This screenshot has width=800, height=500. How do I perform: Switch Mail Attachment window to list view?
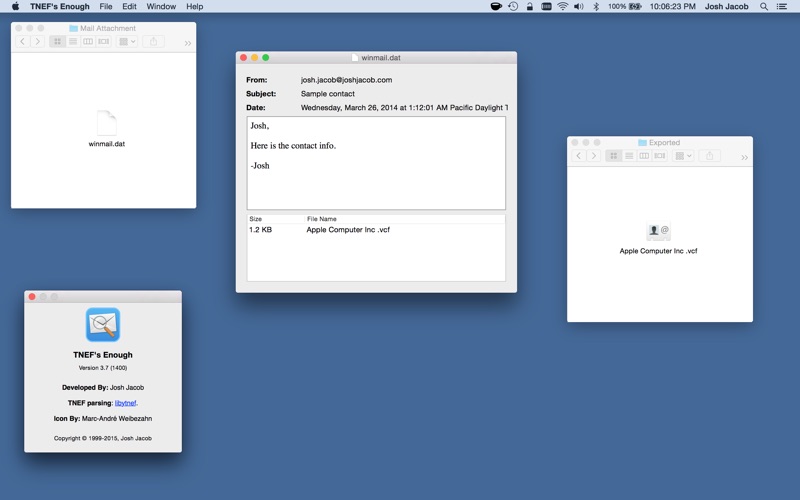[x=73, y=42]
